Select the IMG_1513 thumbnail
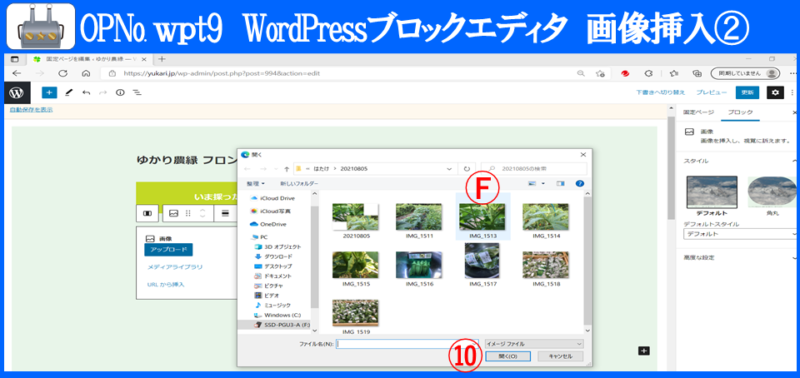The width and height of the screenshot is (800, 378). pyautogui.click(x=482, y=217)
